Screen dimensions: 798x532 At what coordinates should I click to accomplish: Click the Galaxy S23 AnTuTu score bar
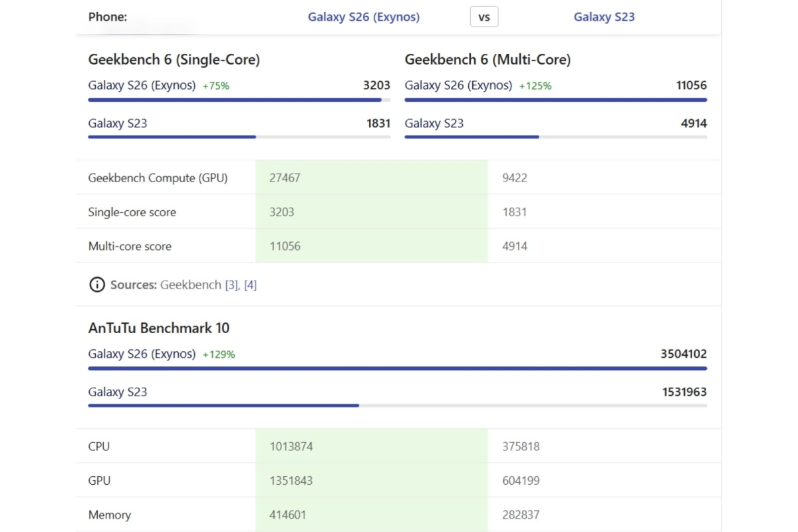pos(223,405)
